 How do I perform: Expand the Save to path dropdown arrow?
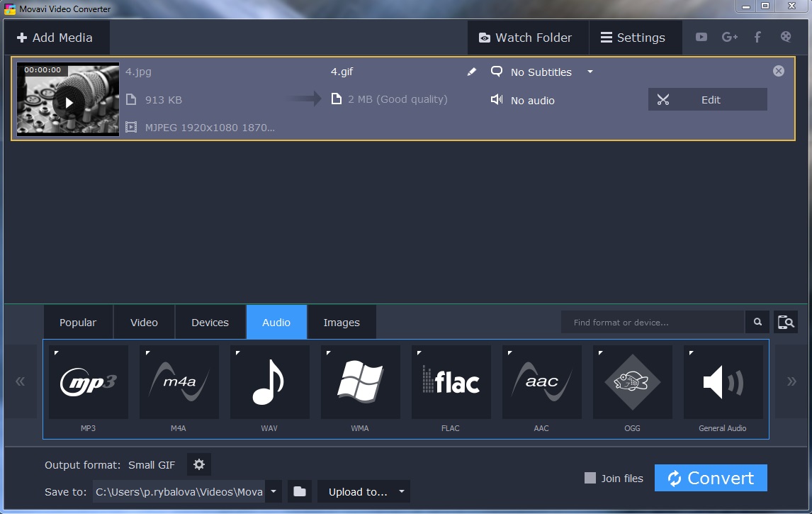click(274, 491)
